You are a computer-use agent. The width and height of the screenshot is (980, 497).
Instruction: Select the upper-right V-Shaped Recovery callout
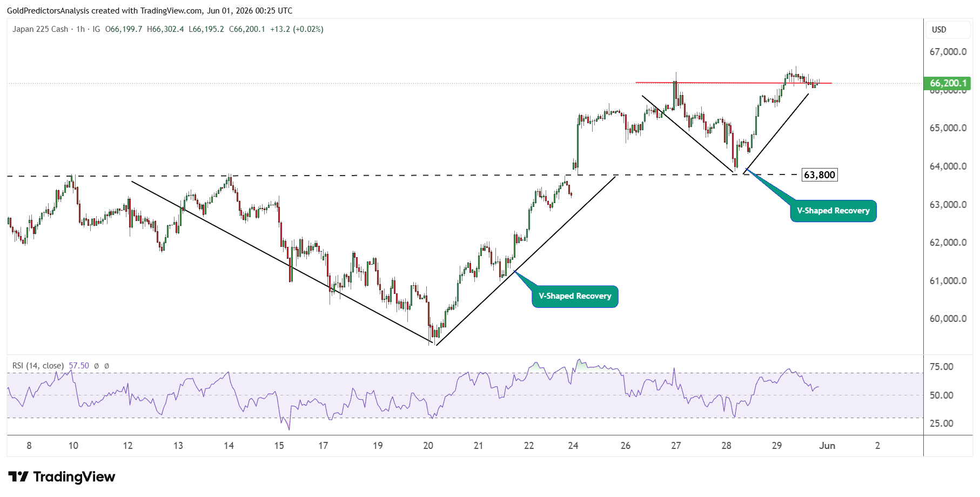[833, 211]
